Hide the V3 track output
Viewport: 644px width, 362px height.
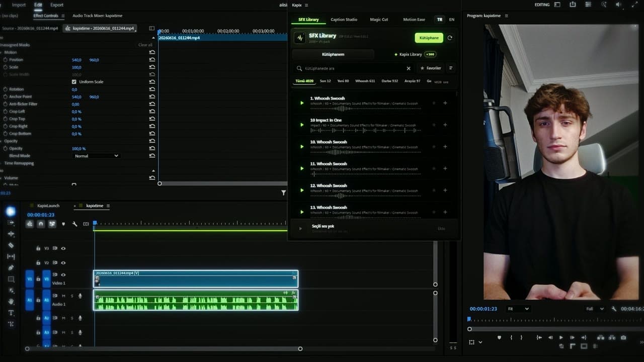pos(63,248)
